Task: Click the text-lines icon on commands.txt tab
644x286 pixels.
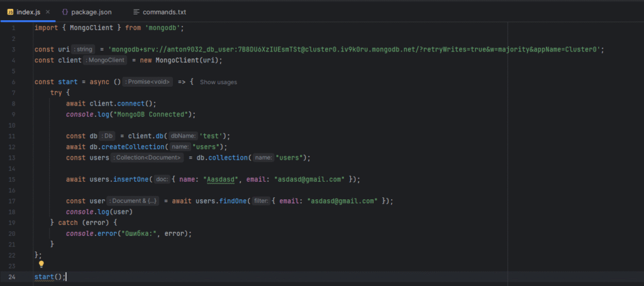Action: 136,12
